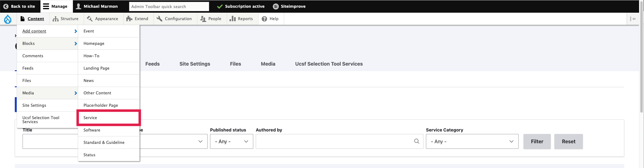This screenshot has height=168, width=644.
Task: Click the Extend puzzle piece icon
Action: (129, 19)
